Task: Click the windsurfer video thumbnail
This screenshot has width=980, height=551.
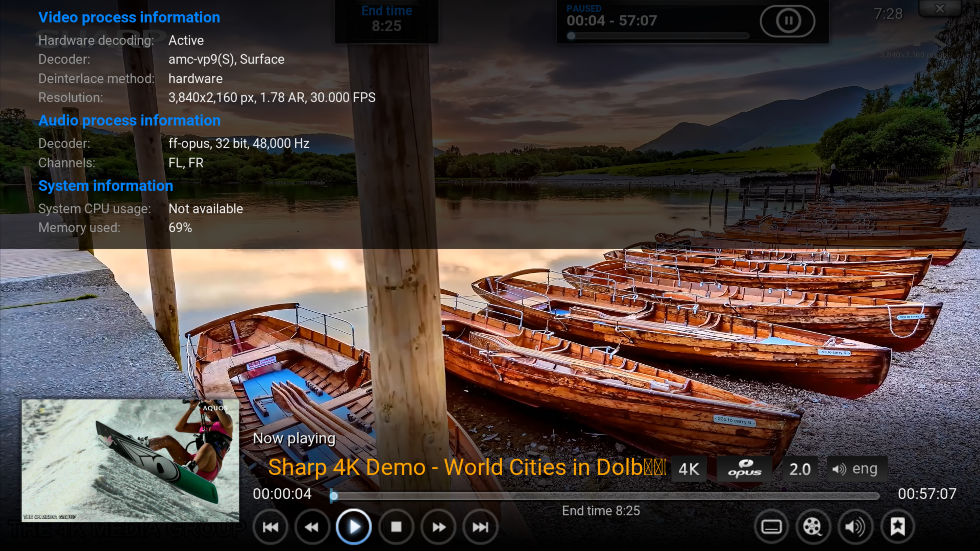Action: (x=130, y=460)
